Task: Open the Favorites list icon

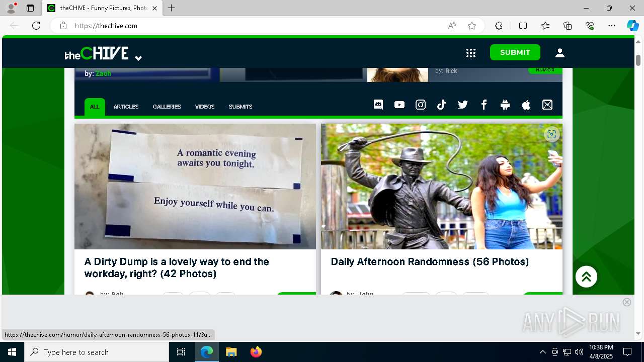Action: [x=545, y=26]
